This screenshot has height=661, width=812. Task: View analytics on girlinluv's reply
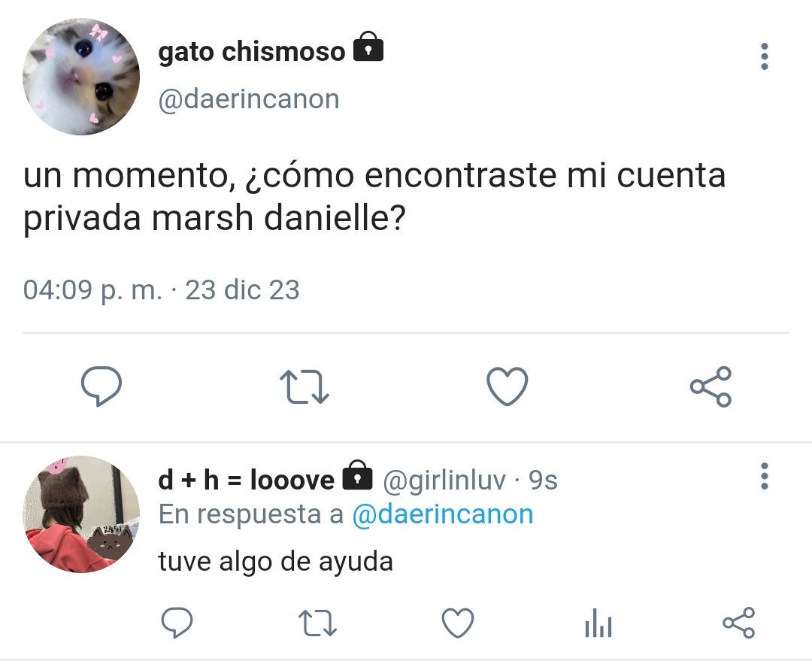tap(598, 623)
